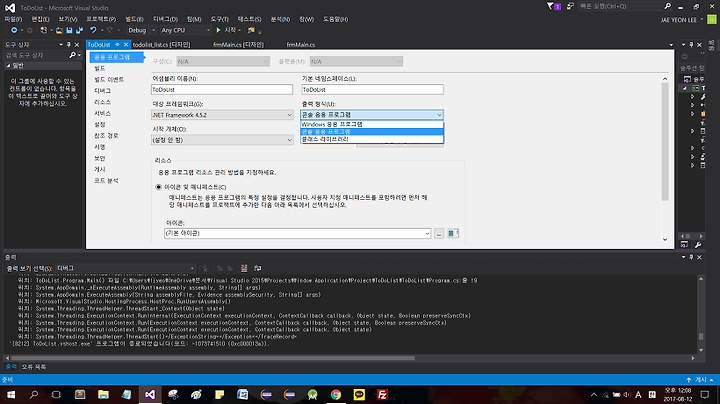This screenshot has height=404, width=720.
Task: Select Windows application option in dropdown list
Action: 372,124
